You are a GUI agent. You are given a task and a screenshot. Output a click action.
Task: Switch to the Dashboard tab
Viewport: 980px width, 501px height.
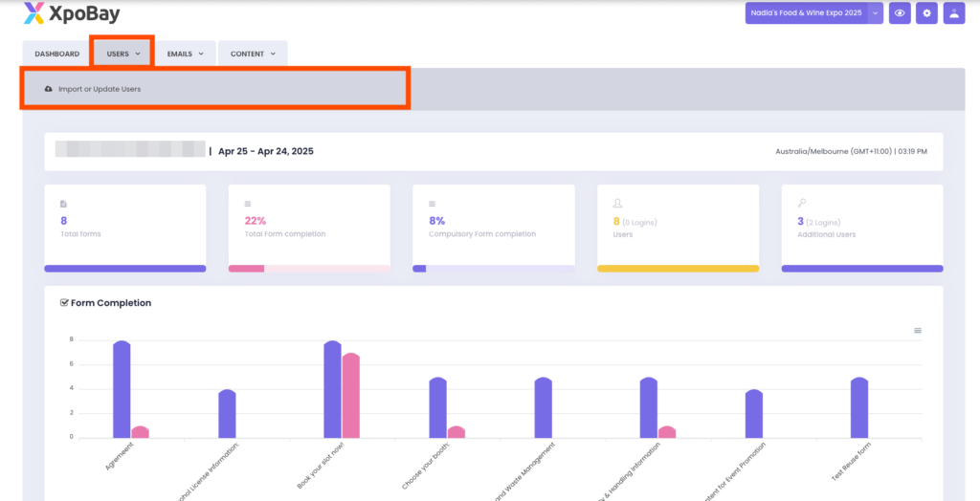[x=56, y=54]
